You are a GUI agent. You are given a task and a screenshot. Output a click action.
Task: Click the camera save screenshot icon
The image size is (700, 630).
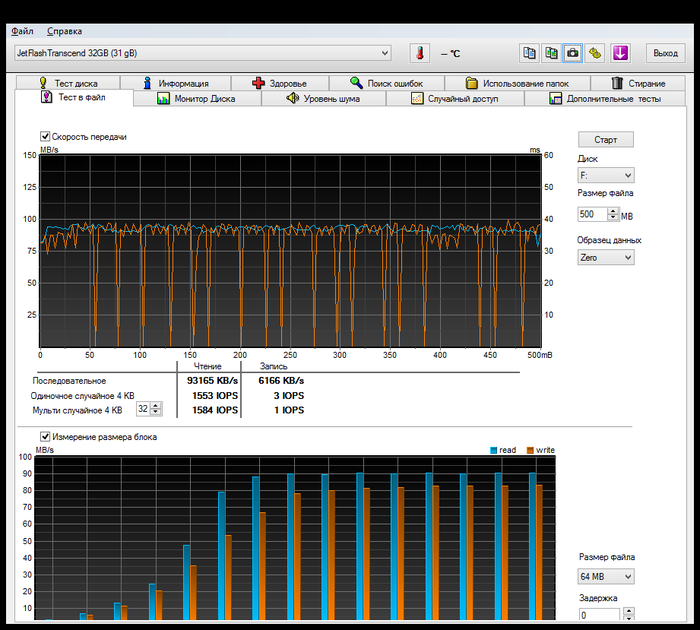573,53
